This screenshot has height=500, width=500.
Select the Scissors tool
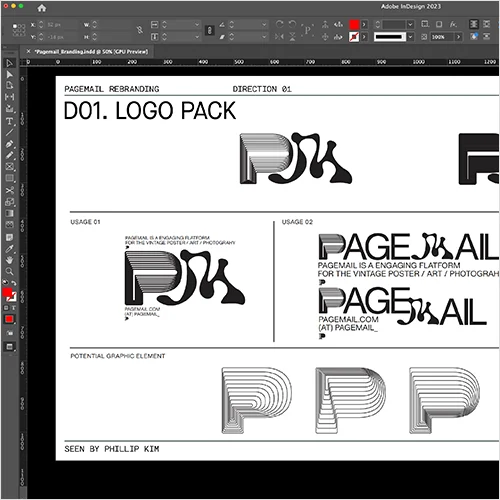click(9, 190)
